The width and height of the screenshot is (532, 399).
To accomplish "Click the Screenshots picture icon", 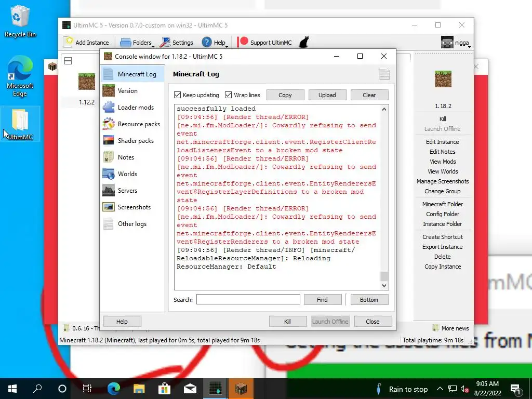I will (109, 207).
